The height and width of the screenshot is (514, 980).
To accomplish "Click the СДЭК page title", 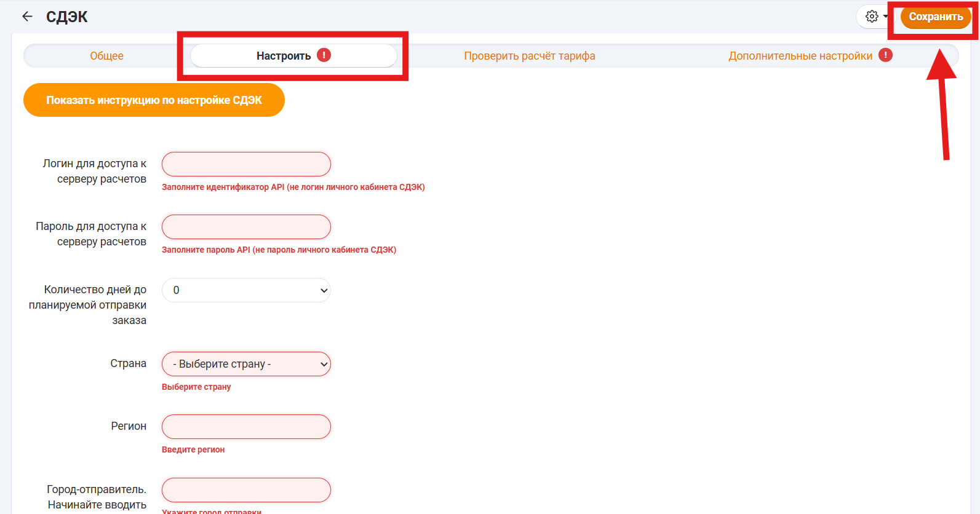I will click(x=67, y=17).
